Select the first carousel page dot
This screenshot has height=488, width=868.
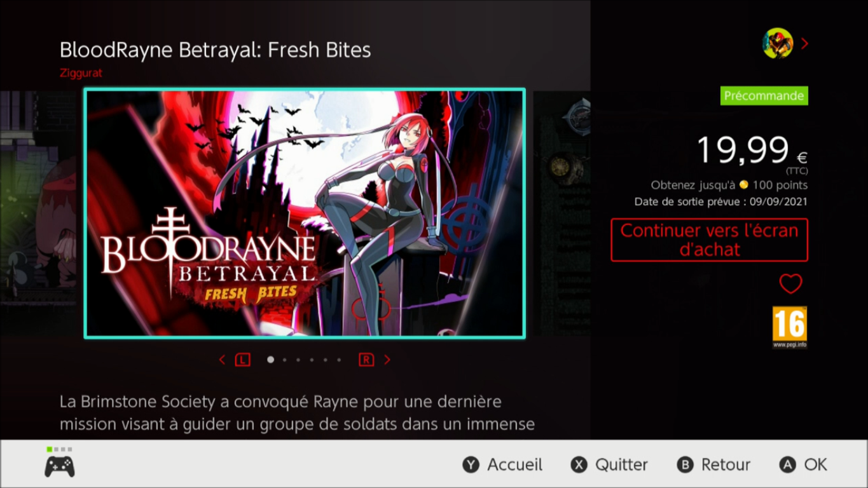[x=270, y=360]
